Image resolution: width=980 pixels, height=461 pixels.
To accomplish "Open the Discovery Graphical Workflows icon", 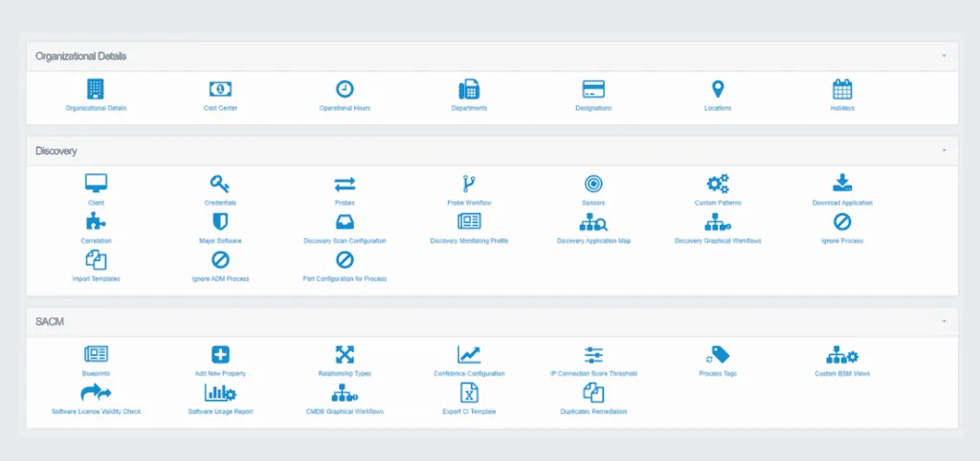I will click(x=718, y=222).
